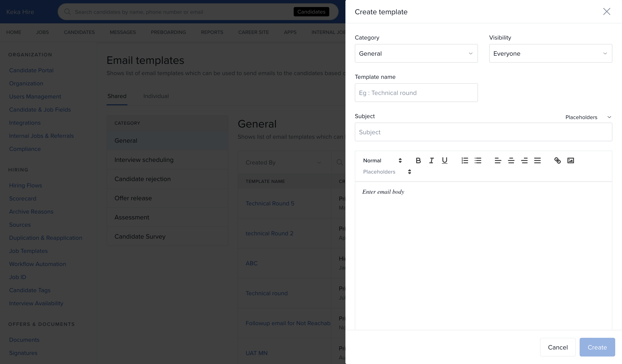The image size is (622, 364).
Task: Toggle bold formatting in editor toolbar
Action: click(x=418, y=160)
